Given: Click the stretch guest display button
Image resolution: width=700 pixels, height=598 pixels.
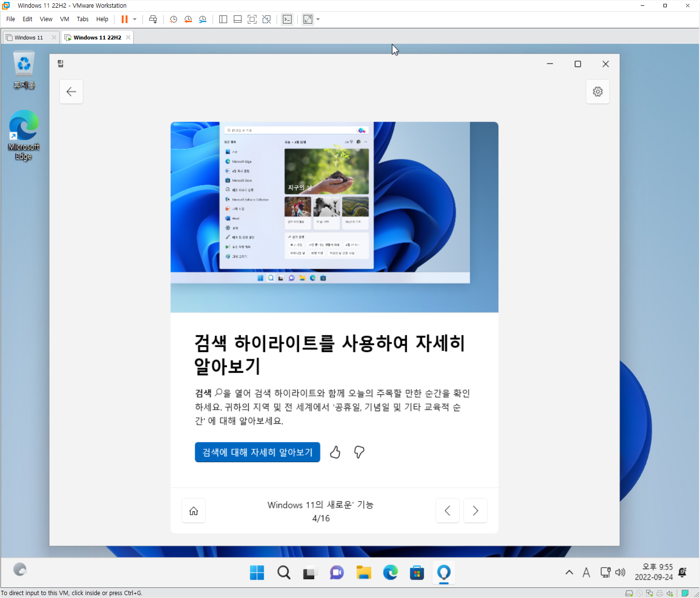Looking at the screenshot, I should click(308, 19).
